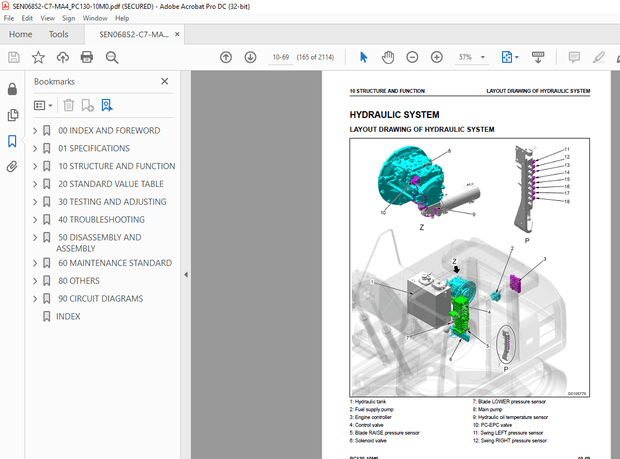Click find current bookmark icon
620x459 pixels.
point(107,106)
